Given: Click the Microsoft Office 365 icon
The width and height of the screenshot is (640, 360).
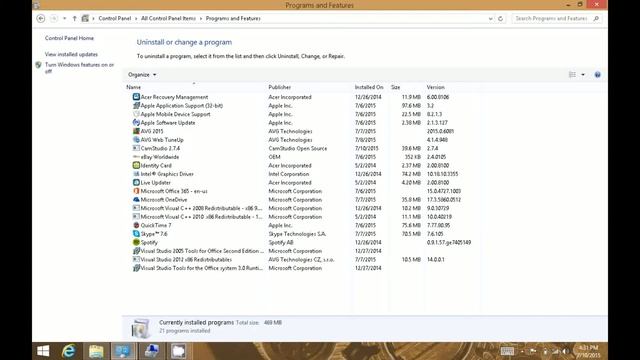Looking at the screenshot, I should click(x=136, y=191).
